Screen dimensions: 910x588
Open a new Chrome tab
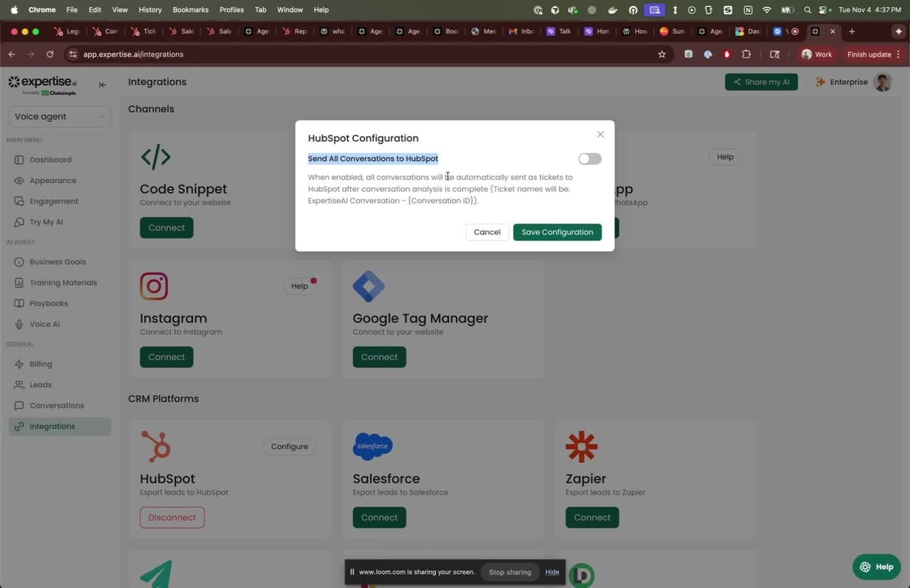click(x=851, y=32)
